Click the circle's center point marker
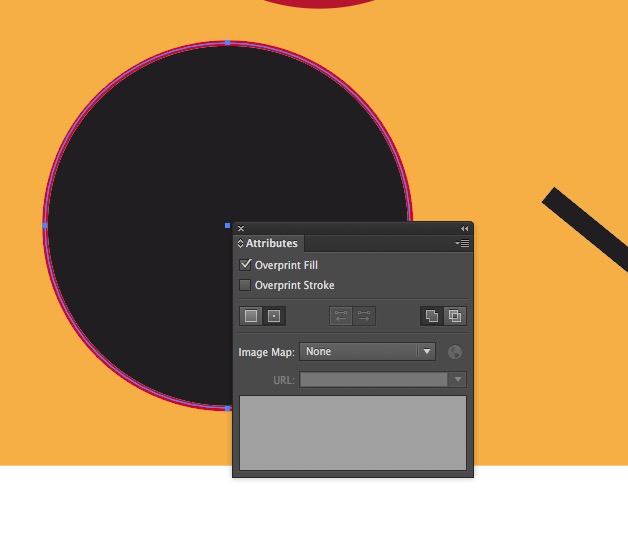The image size is (628, 543). pos(227,225)
